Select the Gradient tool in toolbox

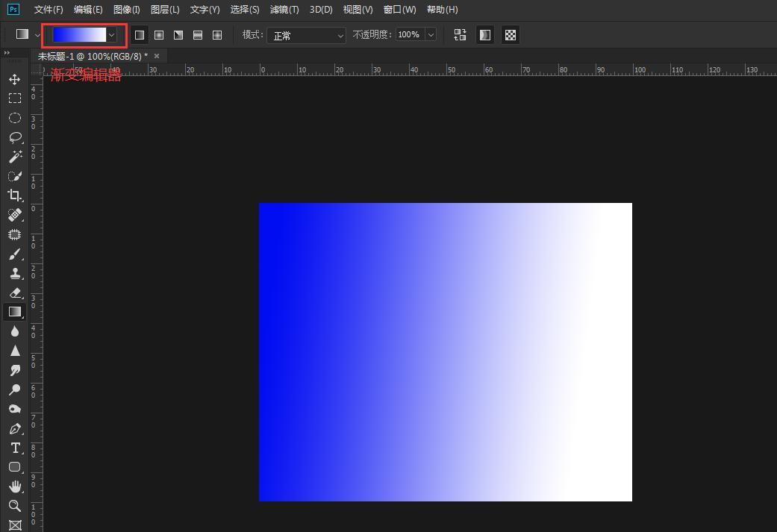pyautogui.click(x=15, y=312)
